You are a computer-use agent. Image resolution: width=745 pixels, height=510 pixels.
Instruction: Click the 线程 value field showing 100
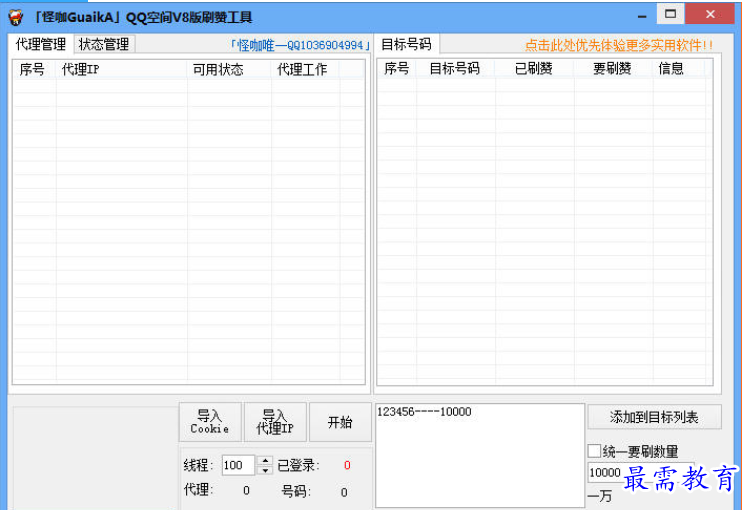239,465
